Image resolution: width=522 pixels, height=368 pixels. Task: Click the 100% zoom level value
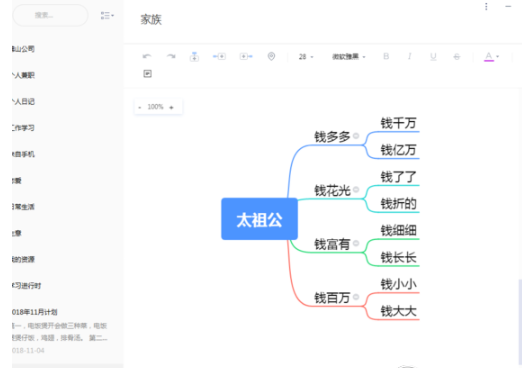click(x=155, y=107)
